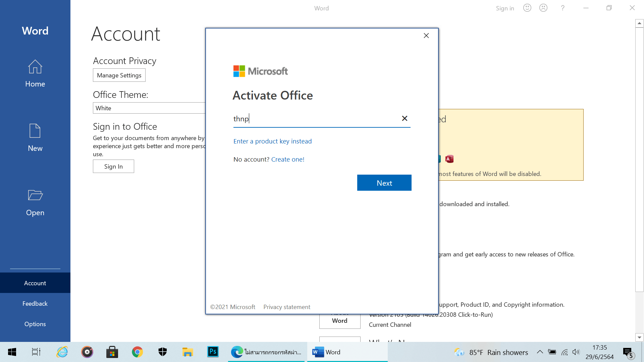The width and height of the screenshot is (644, 362).
Task: Click the Create one! link
Action: click(x=287, y=159)
